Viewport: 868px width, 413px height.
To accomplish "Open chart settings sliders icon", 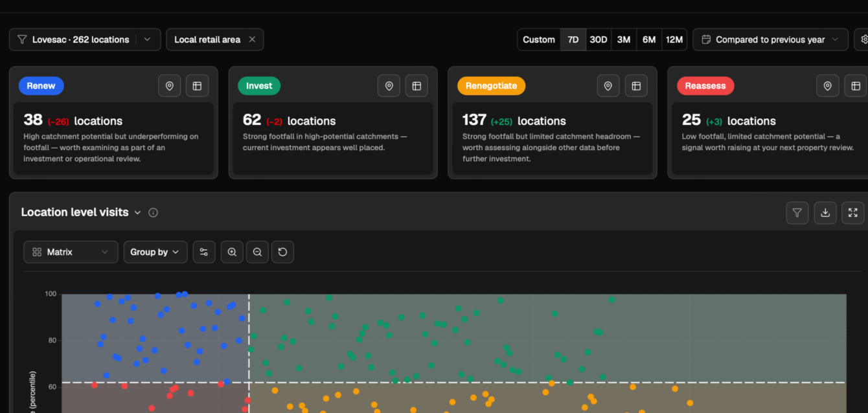I will pyautogui.click(x=204, y=252).
